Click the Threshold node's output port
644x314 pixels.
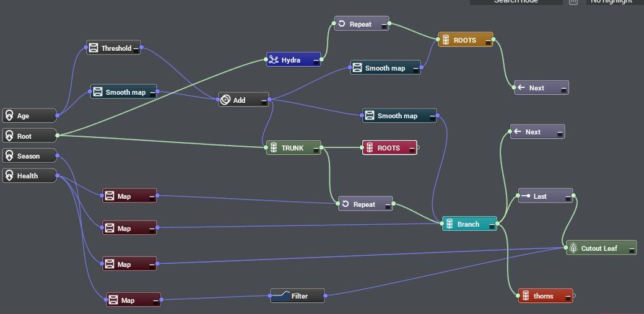pos(141,47)
